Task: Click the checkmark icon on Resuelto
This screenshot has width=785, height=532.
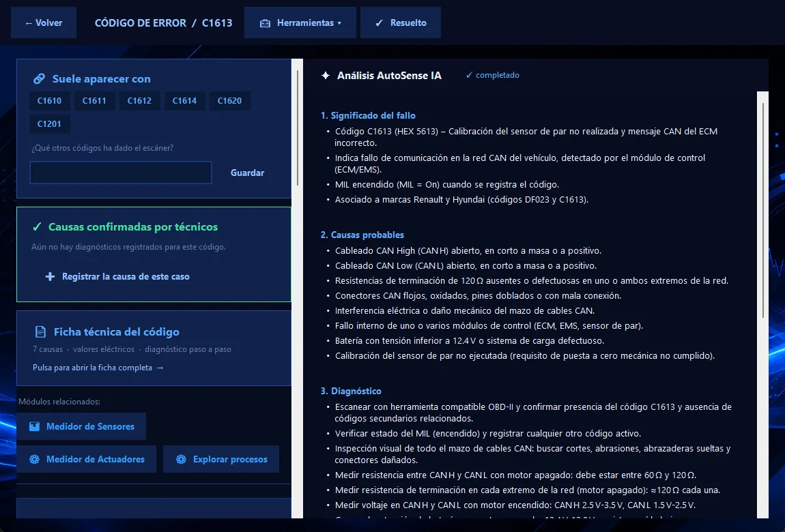Action: pos(379,23)
